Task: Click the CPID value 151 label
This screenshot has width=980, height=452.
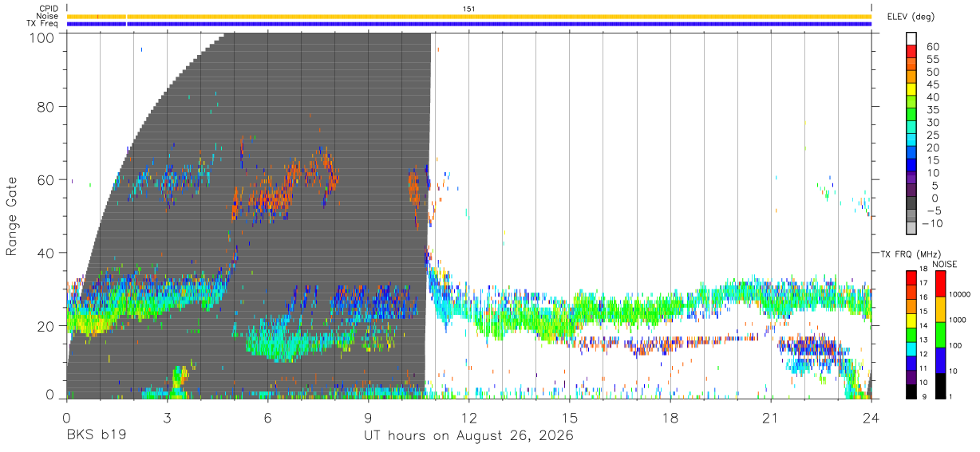Action: click(x=469, y=9)
